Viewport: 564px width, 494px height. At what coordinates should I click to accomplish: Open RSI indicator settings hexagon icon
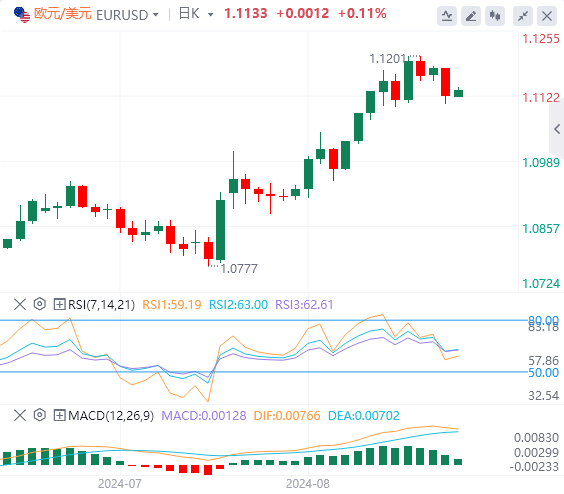(40, 304)
